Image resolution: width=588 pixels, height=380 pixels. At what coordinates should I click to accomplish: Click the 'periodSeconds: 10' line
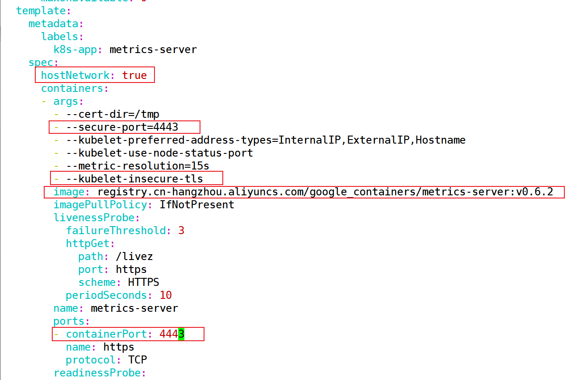coord(119,295)
